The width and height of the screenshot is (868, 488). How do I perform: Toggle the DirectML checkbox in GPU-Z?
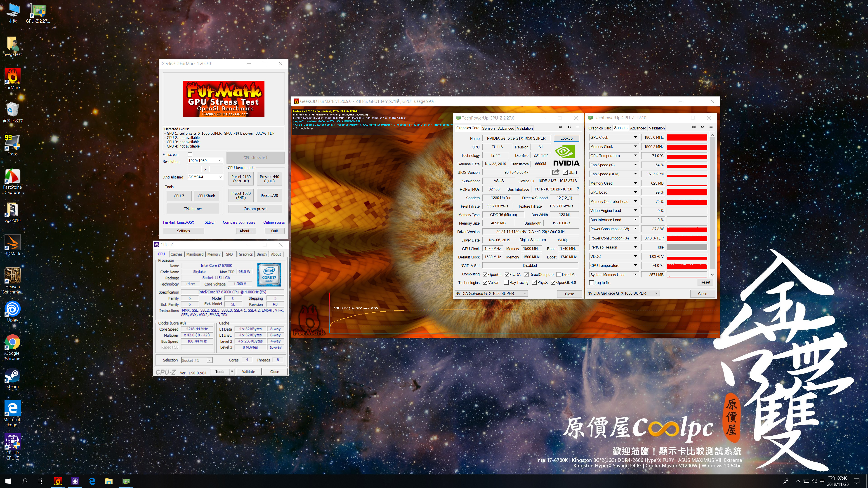pos(559,274)
